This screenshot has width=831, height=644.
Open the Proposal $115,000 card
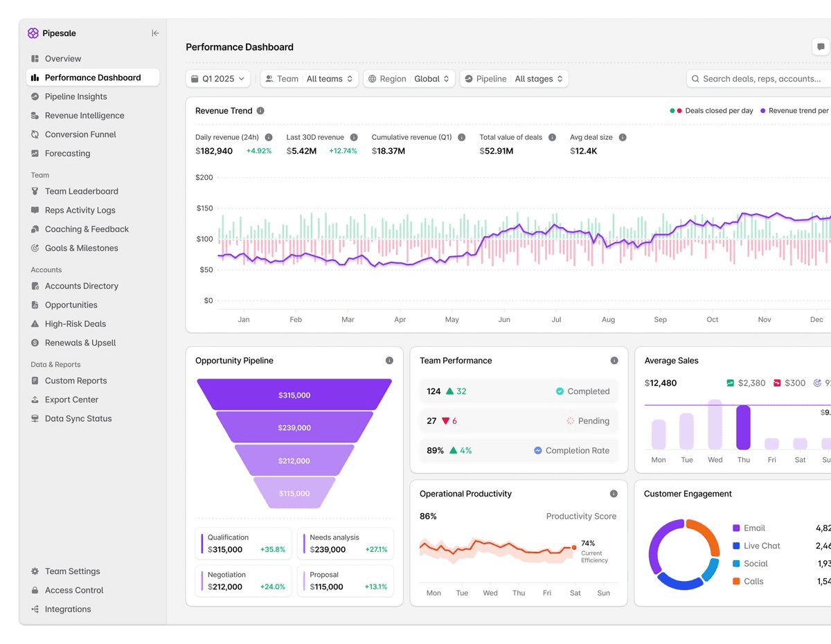[x=346, y=580]
